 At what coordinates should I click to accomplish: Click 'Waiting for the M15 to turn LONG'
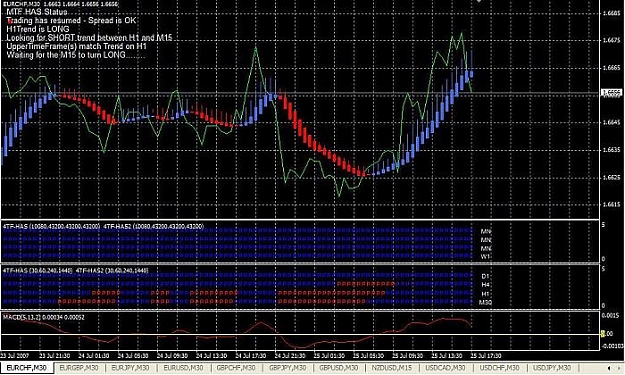[76, 55]
